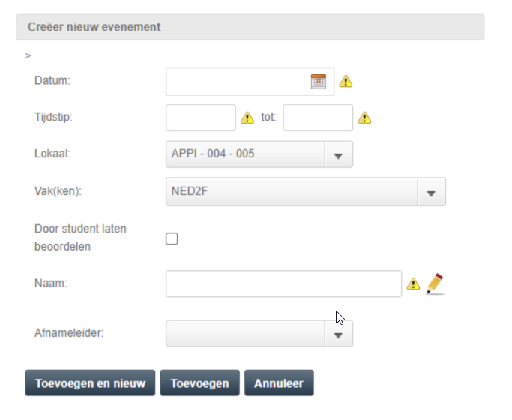The image size is (512, 420).
Task: Click the warning icon after start time field
Action: pos(247,118)
